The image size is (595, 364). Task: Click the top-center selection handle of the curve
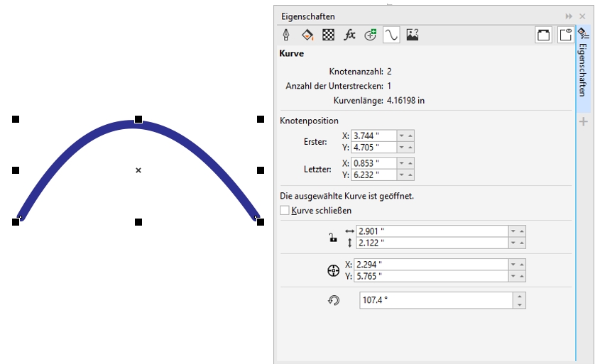point(138,119)
